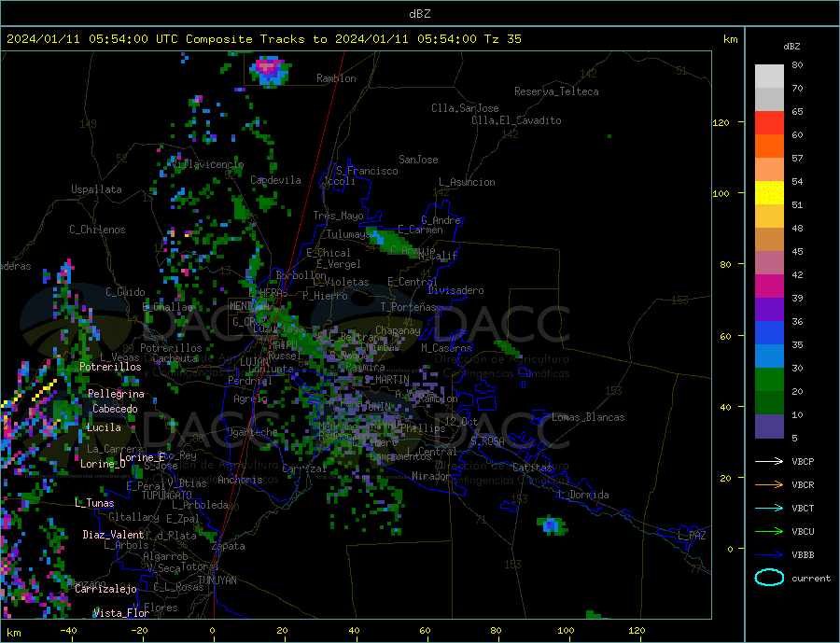Pick the blue 35–36 dBZ swatch
The height and width of the screenshot is (643, 840).
pos(769,333)
